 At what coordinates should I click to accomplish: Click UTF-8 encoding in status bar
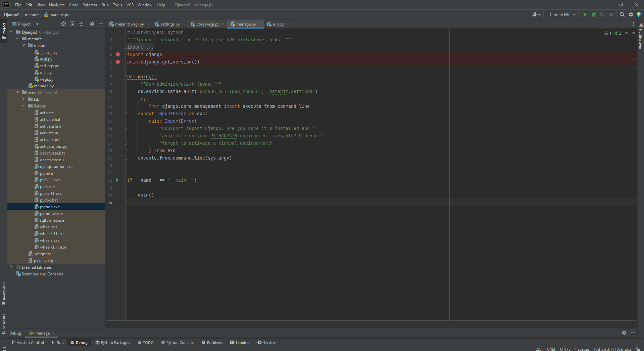(x=565, y=349)
